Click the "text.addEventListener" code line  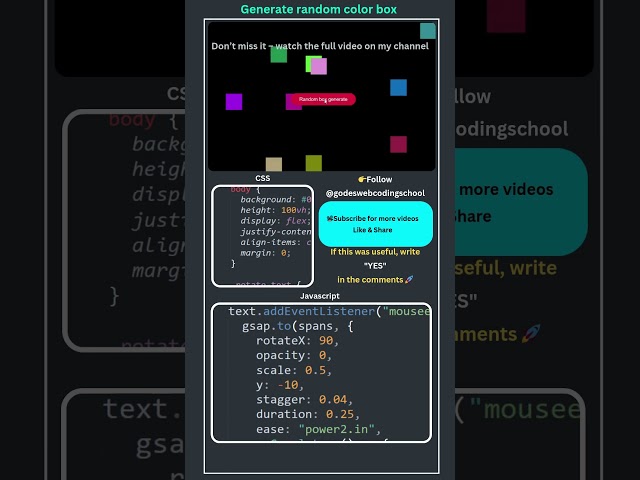329,311
